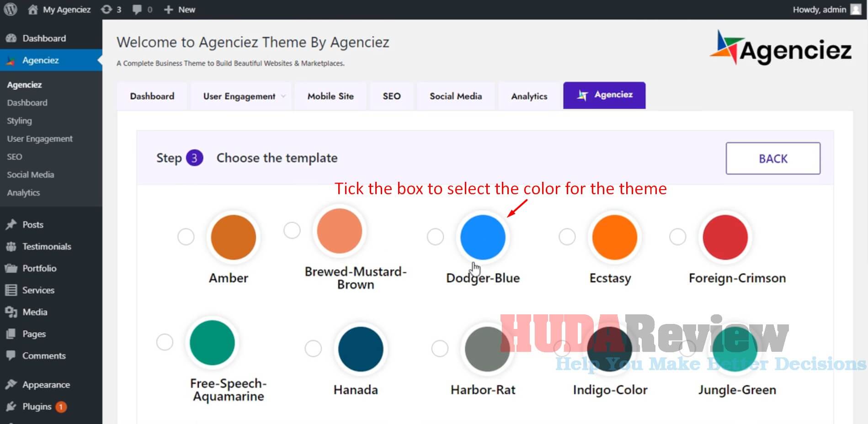The image size is (868, 424).
Task: Select the Amber radio button
Action: tap(186, 237)
